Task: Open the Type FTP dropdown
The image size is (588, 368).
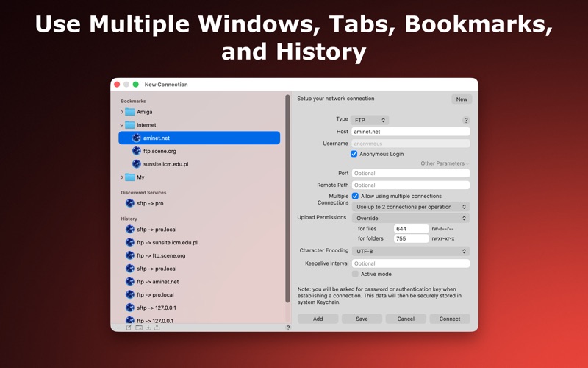Action: point(370,120)
